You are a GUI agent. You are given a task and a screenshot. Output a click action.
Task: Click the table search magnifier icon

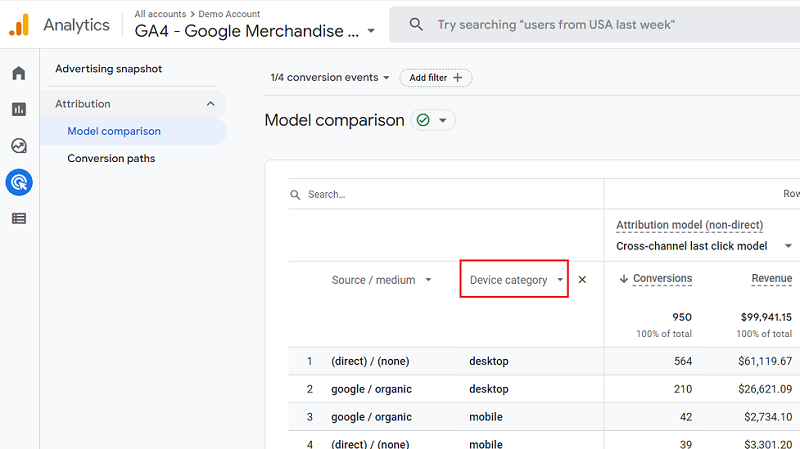[x=295, y=194]
